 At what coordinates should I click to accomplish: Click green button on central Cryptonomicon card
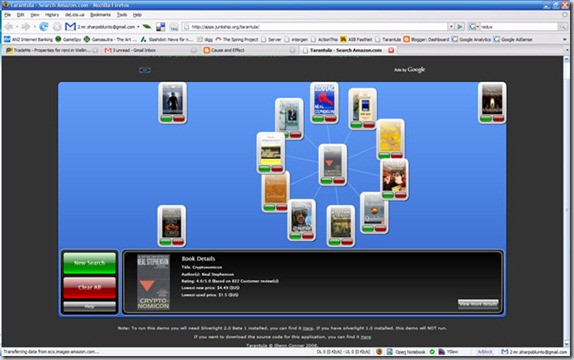coord(327,181)
